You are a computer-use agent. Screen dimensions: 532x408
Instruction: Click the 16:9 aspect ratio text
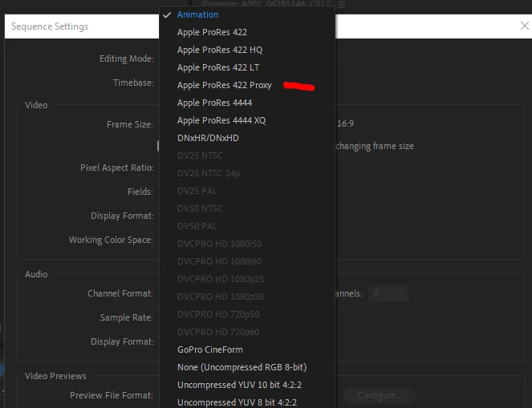[x=345, y=123]
